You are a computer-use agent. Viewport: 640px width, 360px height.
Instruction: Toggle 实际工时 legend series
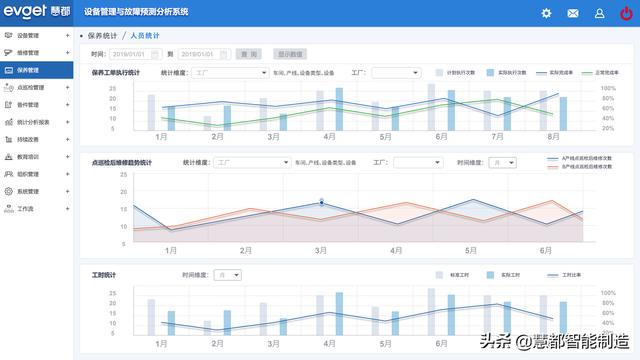(x=503, y=275)
